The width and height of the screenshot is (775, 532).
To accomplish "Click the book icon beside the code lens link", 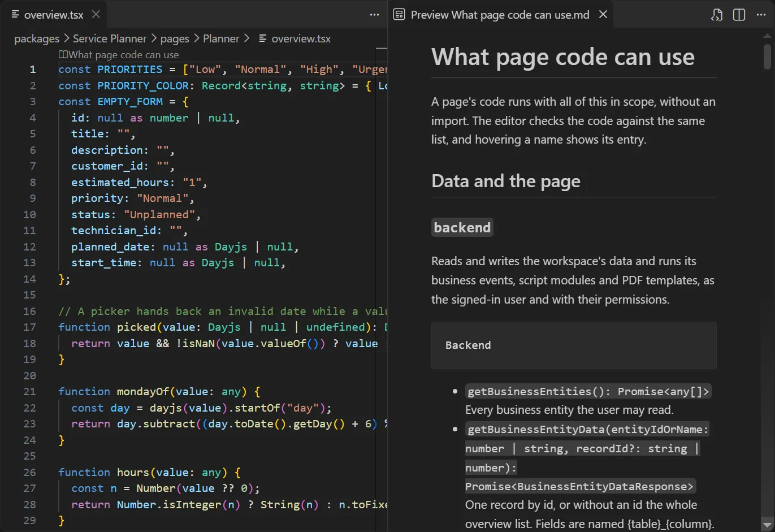I will [63, 55].
